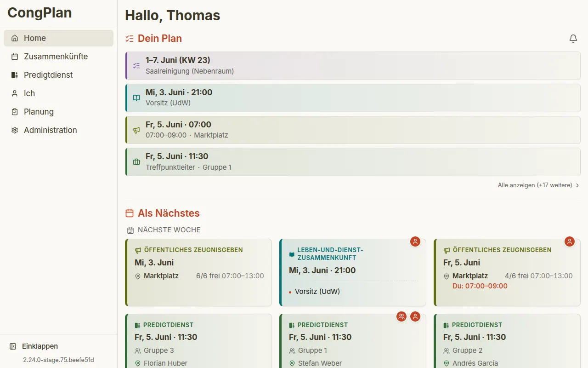
Task: Click the 6/6 frei 07:00–13:00 text
Action: pyautogui.click(x=230, y=276)
